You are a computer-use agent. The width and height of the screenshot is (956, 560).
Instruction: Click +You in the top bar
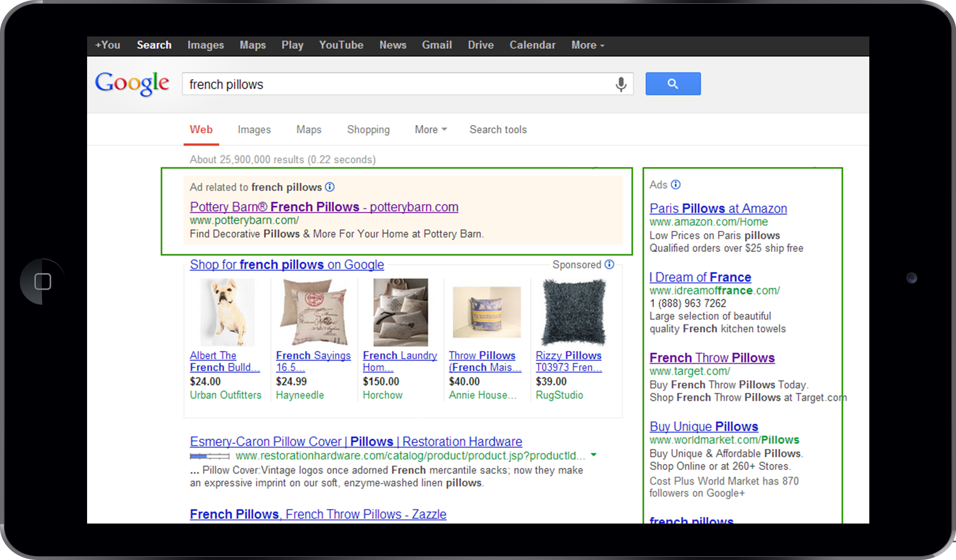click(x=108, y=45)
